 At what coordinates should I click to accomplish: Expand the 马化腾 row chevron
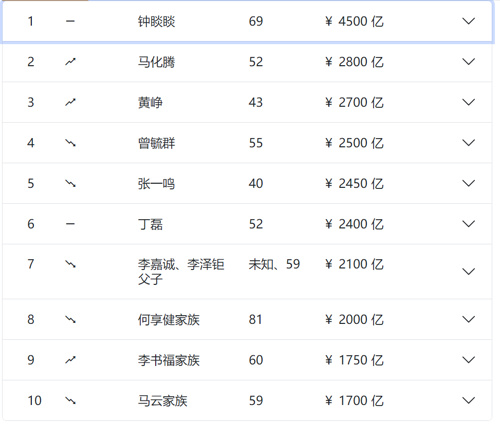468,62
